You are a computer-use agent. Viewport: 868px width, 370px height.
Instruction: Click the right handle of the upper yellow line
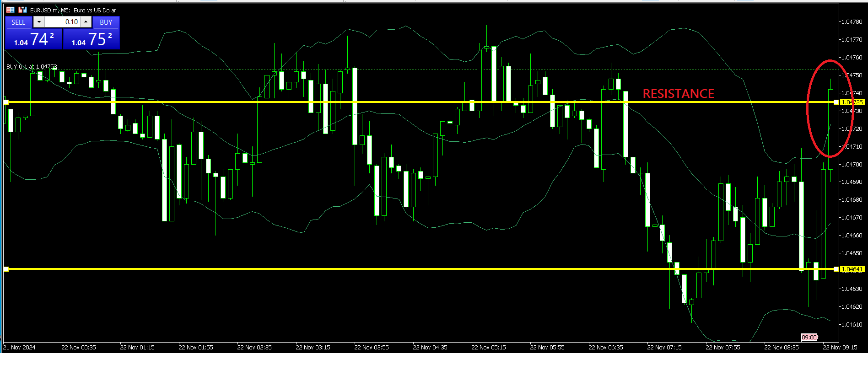pyautogui.click(x=836, y=102)
